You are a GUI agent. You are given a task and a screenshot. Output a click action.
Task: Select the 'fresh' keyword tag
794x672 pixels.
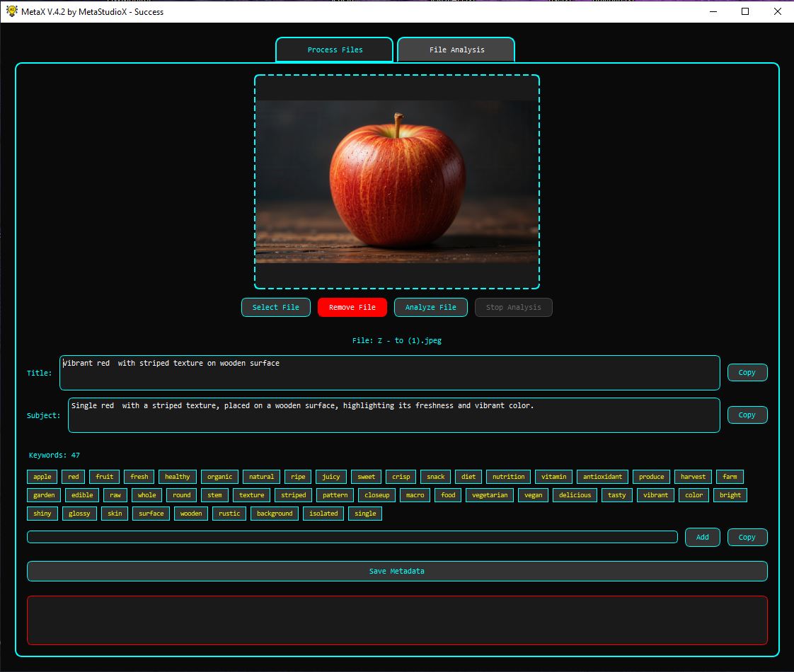(139, 477)
